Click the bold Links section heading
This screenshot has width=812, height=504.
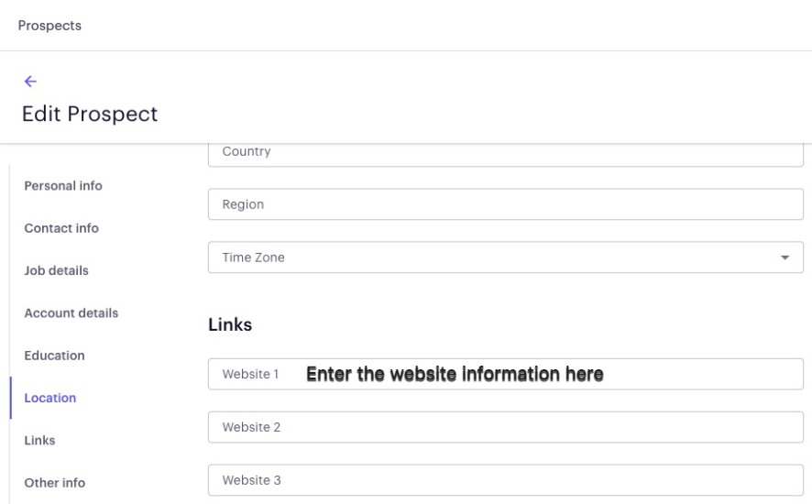point(230,324)
